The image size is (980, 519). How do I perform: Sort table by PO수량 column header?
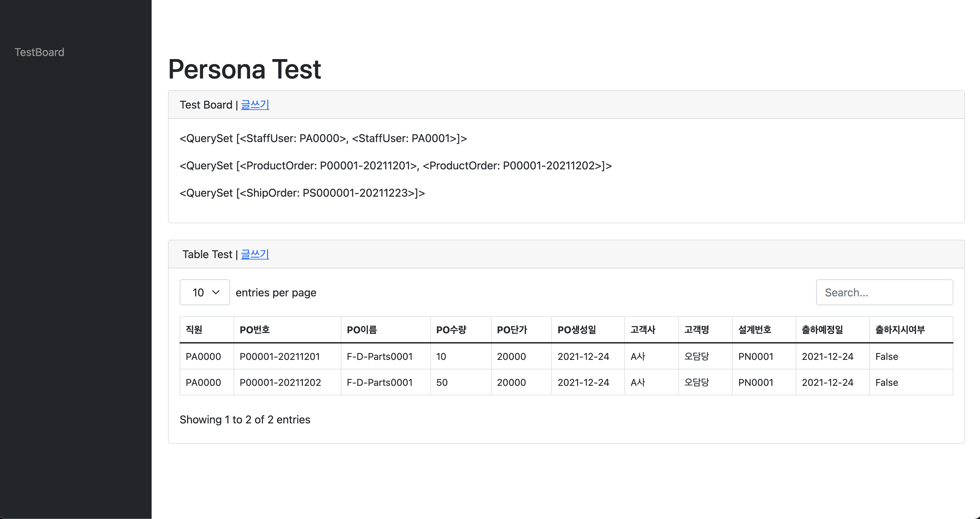click(451, 329)
